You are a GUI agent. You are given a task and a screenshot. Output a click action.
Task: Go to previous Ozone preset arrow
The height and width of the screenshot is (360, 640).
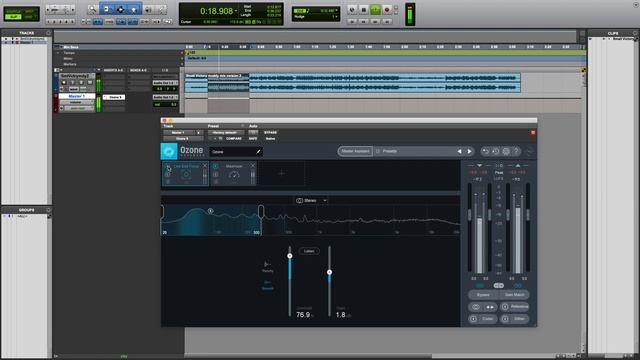(x=459, y=151)
